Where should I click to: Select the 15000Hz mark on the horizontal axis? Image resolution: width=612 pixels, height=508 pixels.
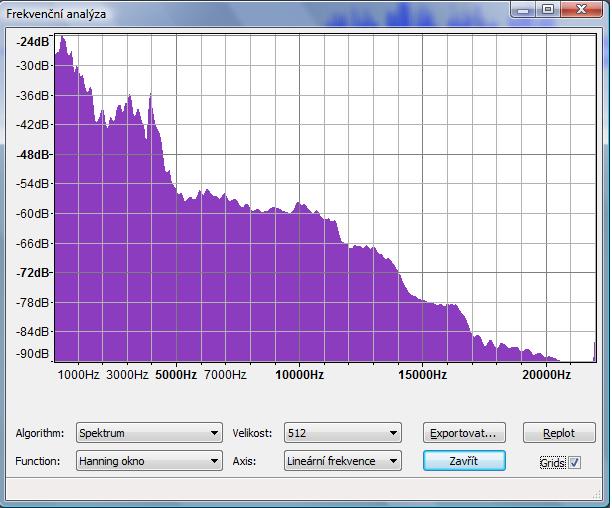coord(422,375)
